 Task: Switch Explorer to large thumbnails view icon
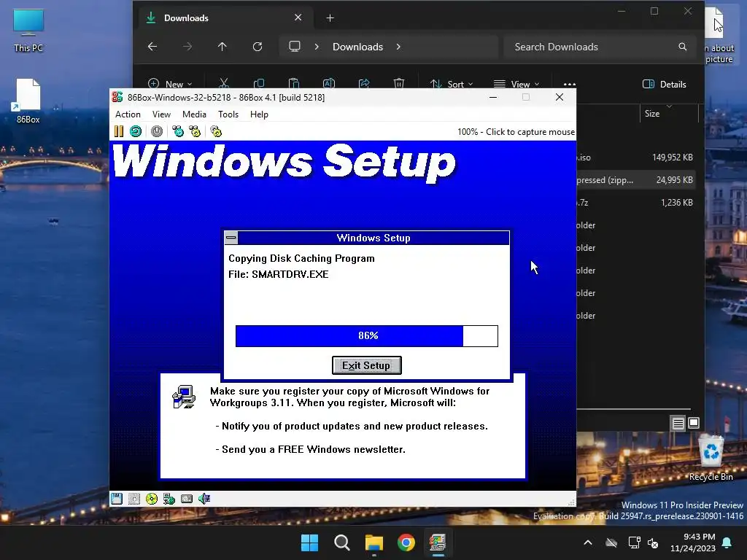point(694,423)
